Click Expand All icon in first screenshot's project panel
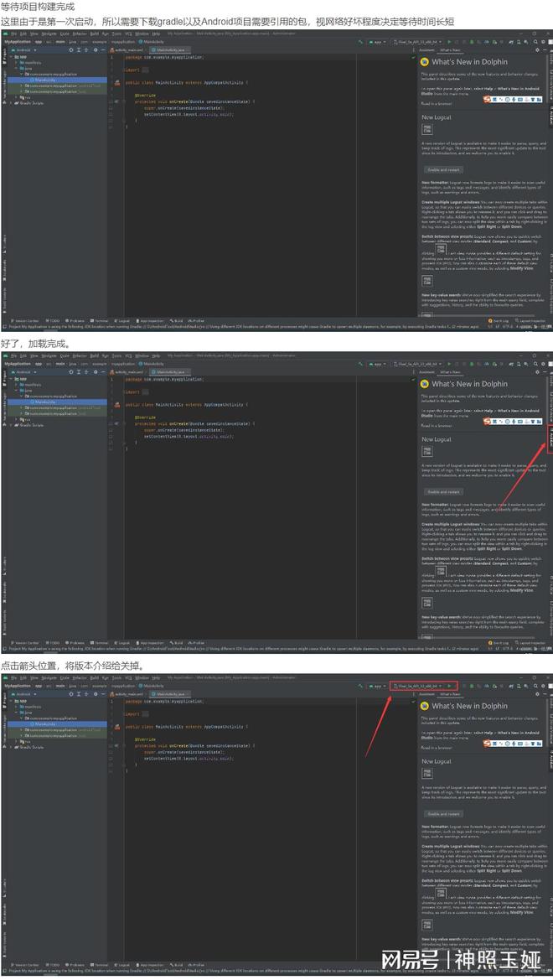 (x=79, y=49)
